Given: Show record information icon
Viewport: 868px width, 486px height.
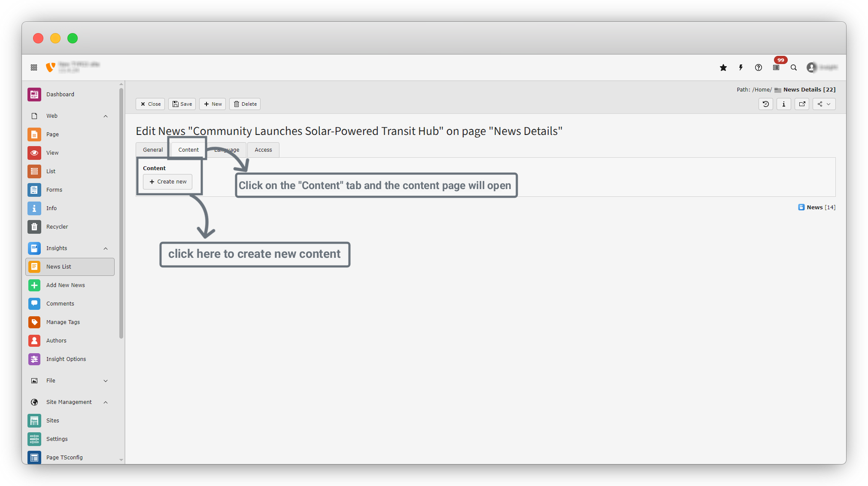Looking at the screenshot, I should click(784, 104).
